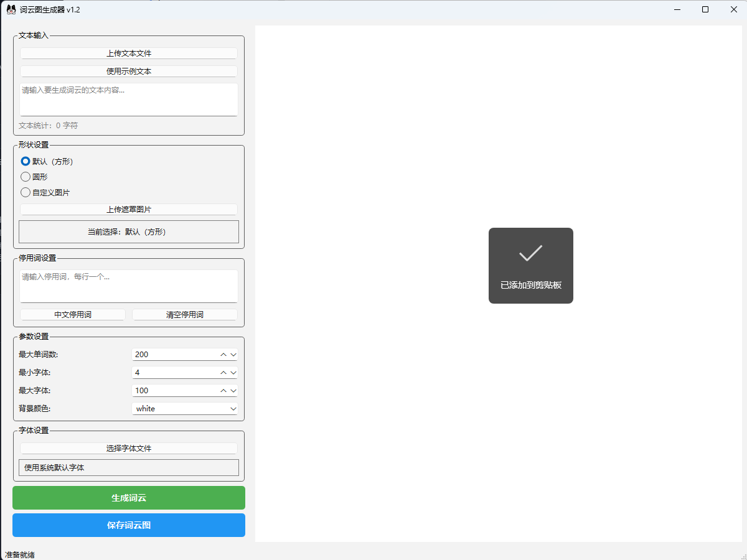Increase maximum font size with up arrow
The image size is (747, 560).
point(223,391)
